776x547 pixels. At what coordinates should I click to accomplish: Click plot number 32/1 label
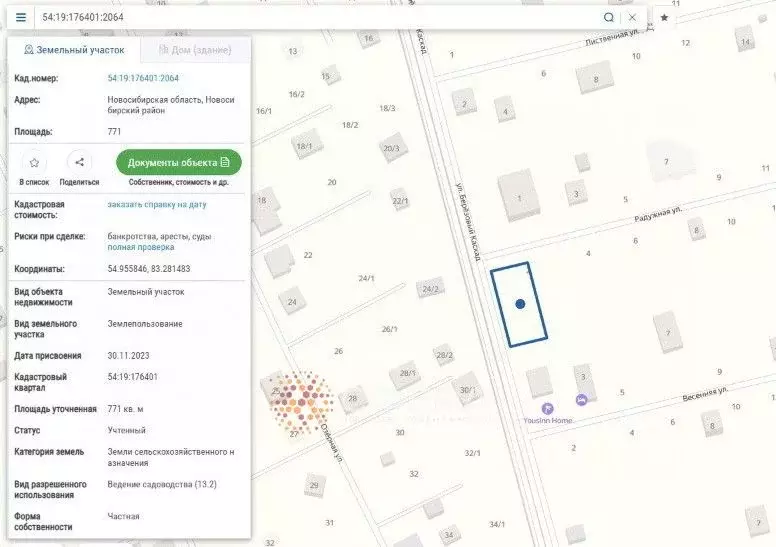click(472, 453)
